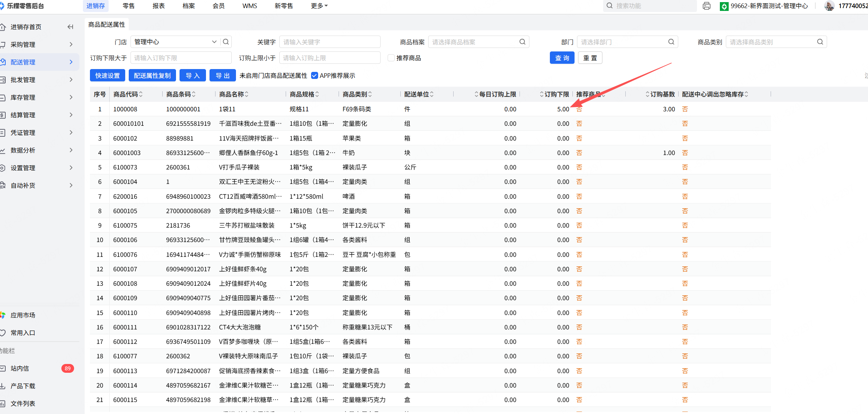Uncheck the APP推荐展示 checkbox

(315, 75)
